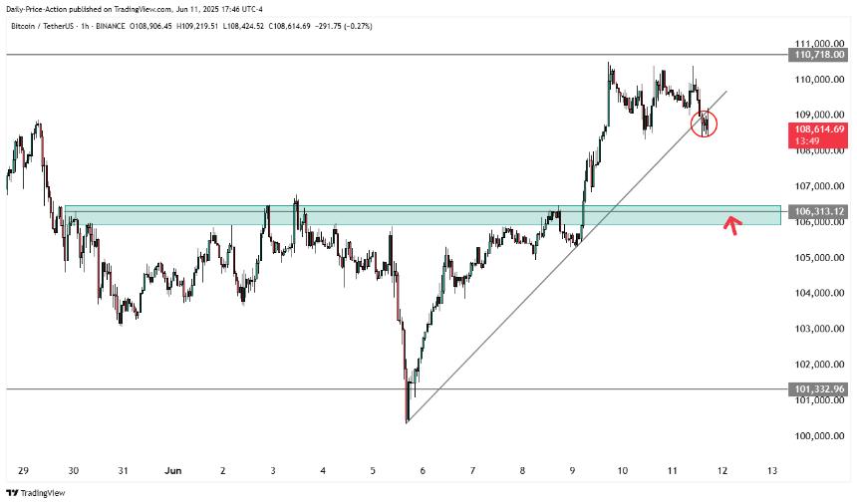Click the red arrow annotation near support zone
Viewport: 857px width, 504px height.
(732, 225)
